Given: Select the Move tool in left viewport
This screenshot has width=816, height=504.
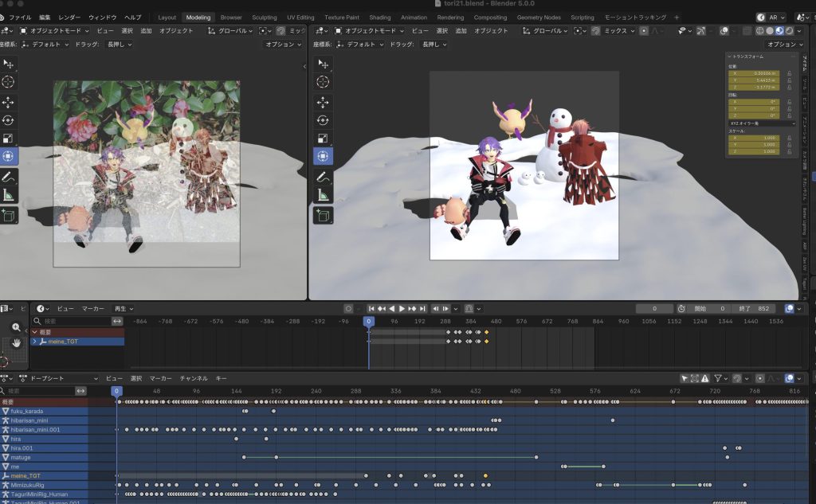Looking at the screenshot, I should [9, 102].
